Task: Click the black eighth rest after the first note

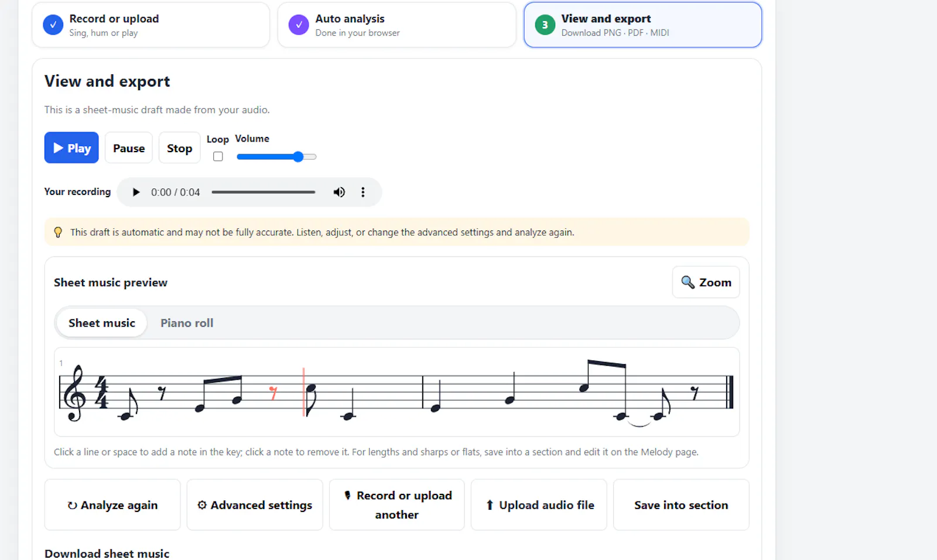Action: click(x=162, y=393)
